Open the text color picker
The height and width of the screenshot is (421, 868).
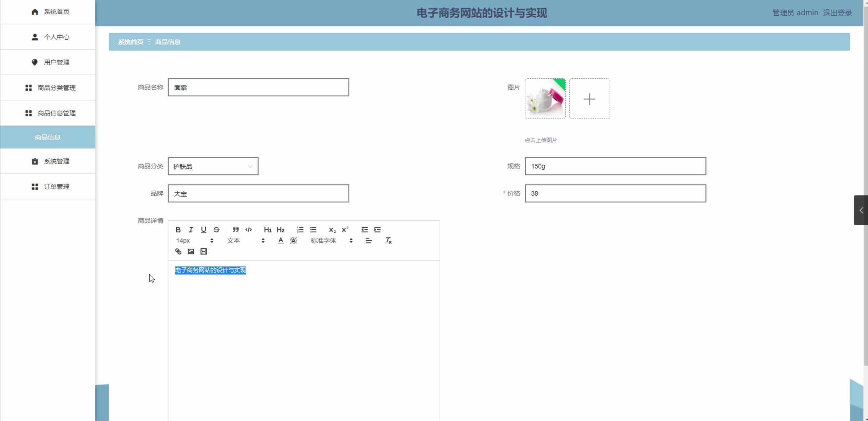(x=281, y=241)
